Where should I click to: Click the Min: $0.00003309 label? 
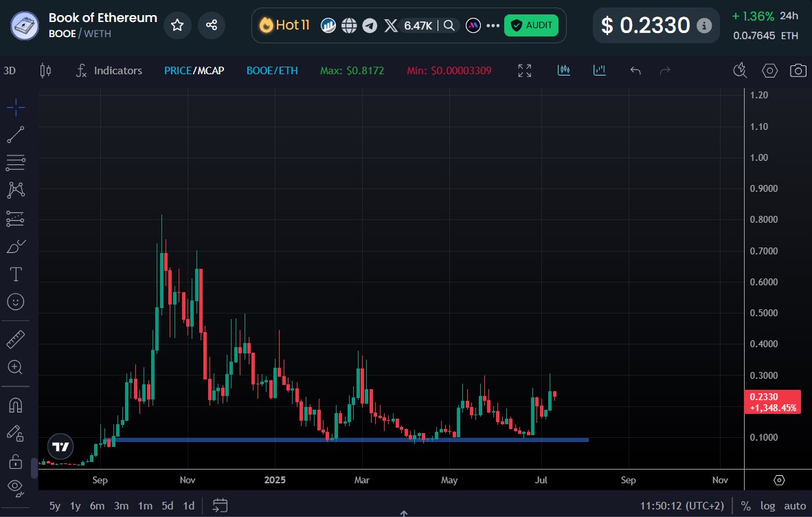point(449,70)
